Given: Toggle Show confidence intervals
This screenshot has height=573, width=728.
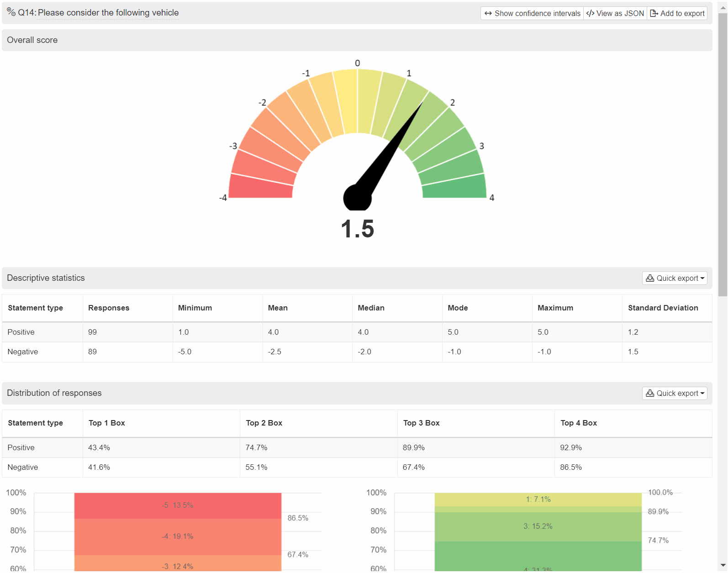Looking at the screenshot, I should click(x=532, y=13).
